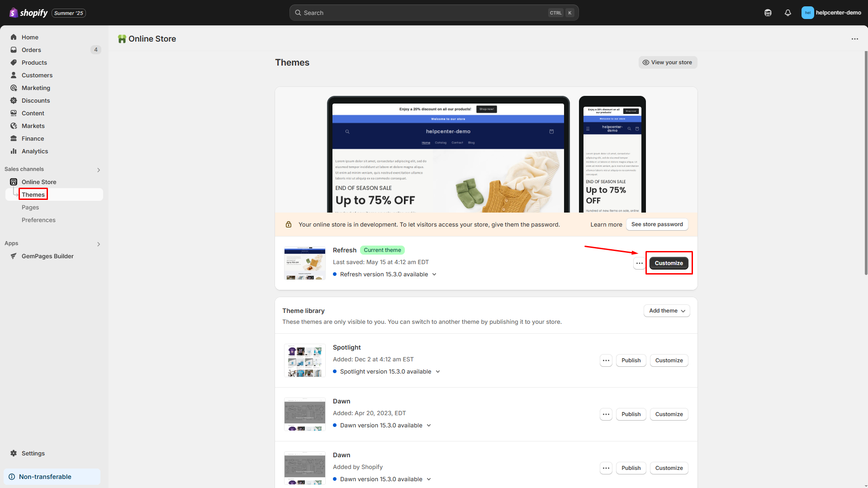The image size is (868, 488).
Task: Open the notifications bell
Action: [787, 13]
